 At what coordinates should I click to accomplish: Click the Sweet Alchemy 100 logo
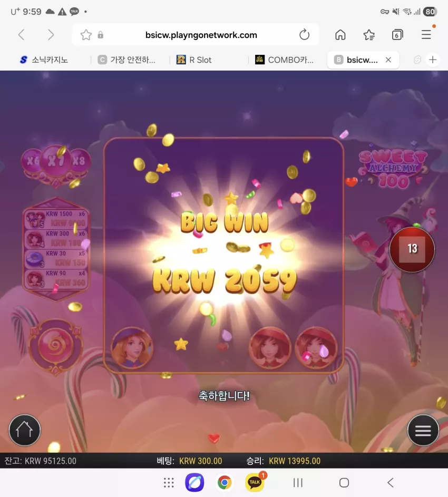[x=393, y=169]
